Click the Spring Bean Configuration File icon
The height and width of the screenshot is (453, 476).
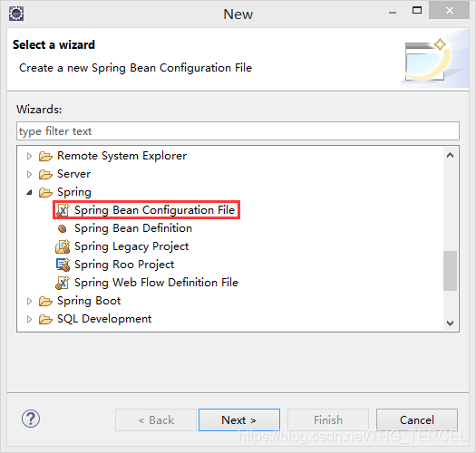pos(63,210)
